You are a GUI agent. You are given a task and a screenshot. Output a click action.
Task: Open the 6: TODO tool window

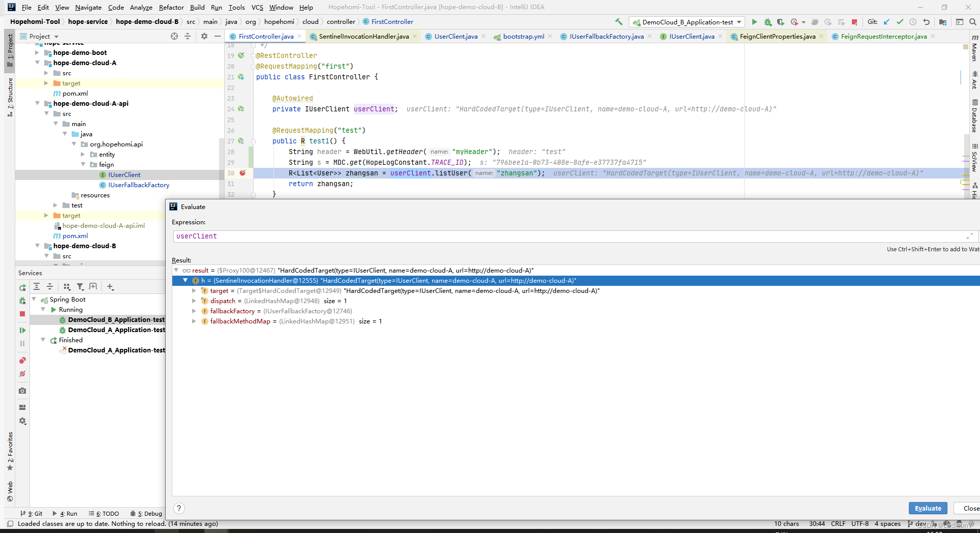[104, 514]
